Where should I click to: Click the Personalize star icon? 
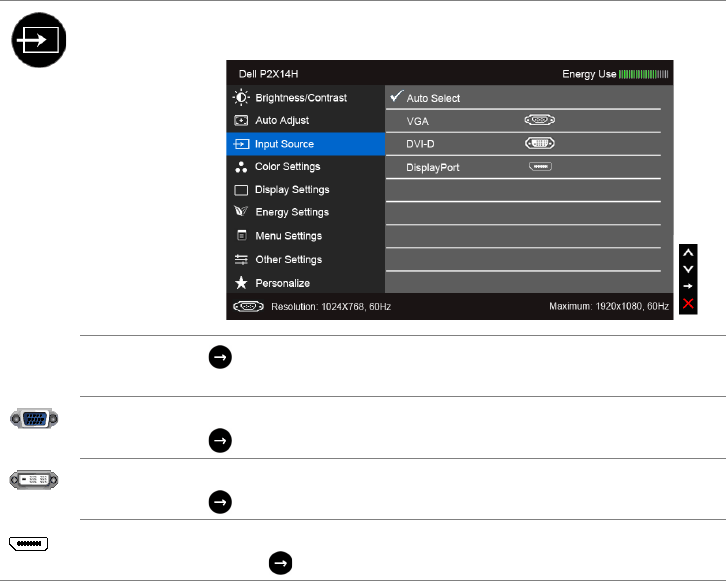(x=241, y=282)
